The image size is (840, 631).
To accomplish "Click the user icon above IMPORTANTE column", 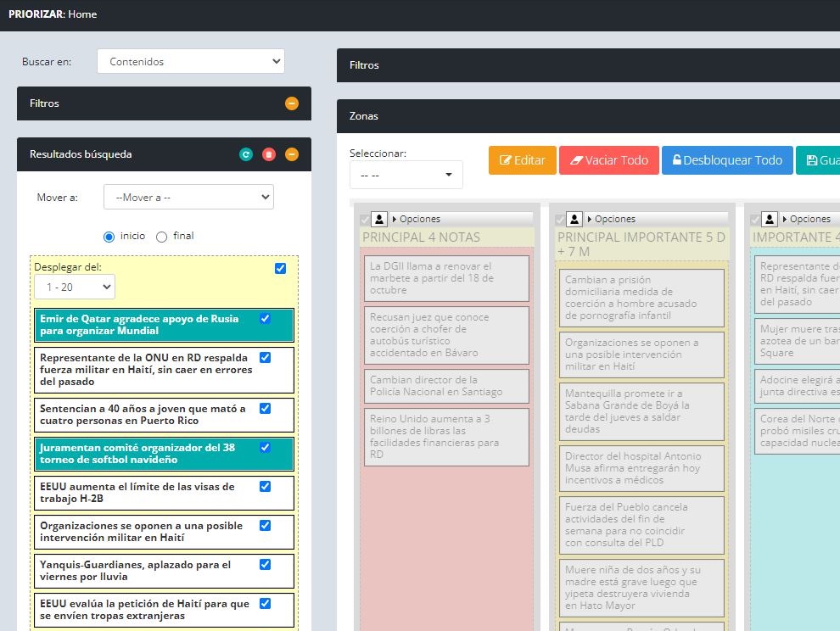I will [x=769, y=219].
